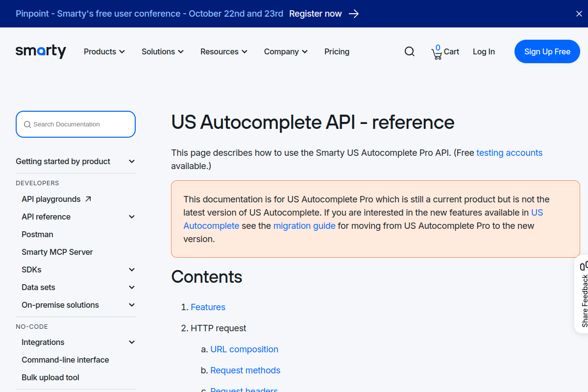Open the shopping Cart
This screenshot has height=392, width=588.
[x=445, y=51]
